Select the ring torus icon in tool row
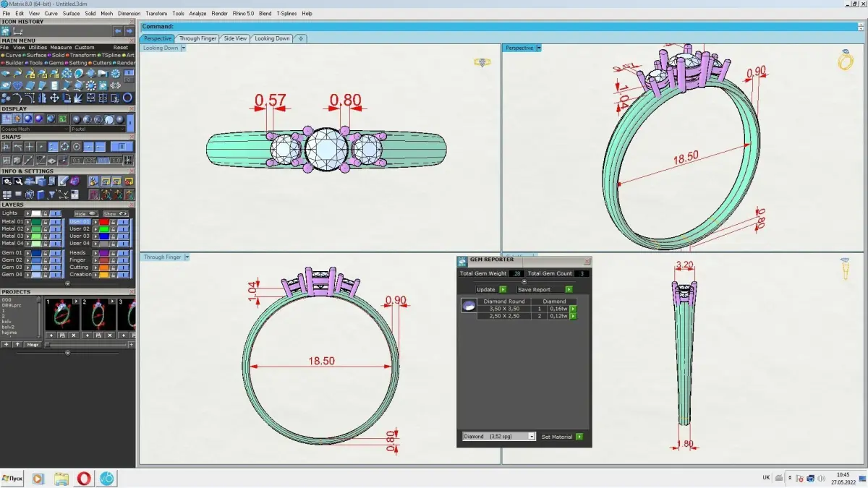This screenshot has height=488, width=868. coord(127,98)
